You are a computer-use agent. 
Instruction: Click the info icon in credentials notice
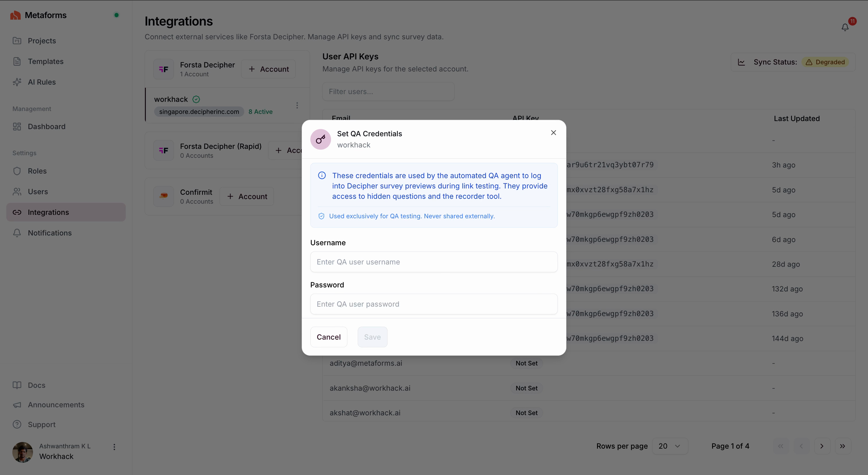click(322, 176)
